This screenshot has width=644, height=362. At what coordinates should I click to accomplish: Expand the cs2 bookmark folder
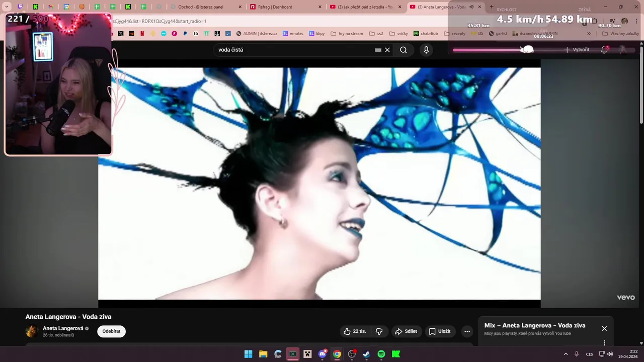(x=376, y=34)
